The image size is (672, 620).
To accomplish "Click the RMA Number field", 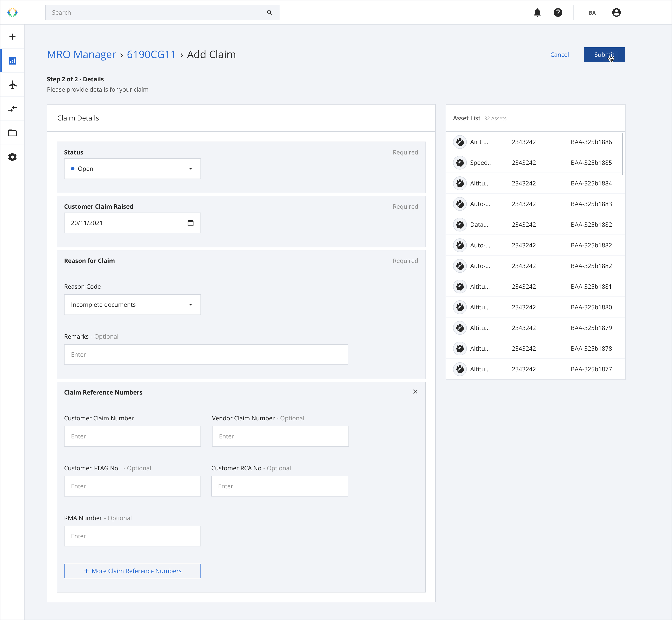I will 132,536.
